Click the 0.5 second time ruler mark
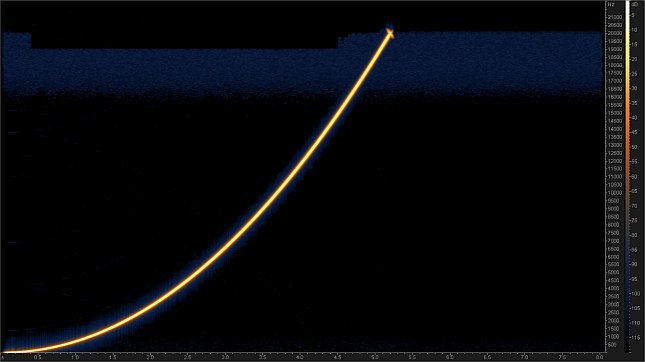 coord(38,357)
